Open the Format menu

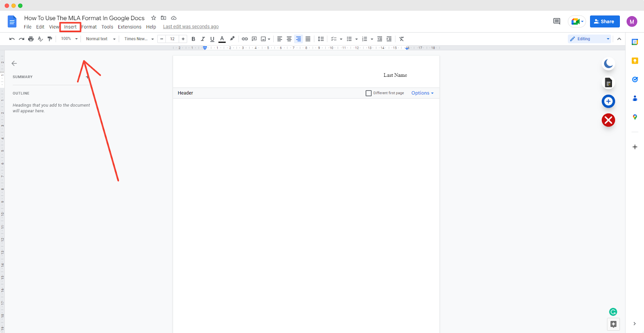[89, 27]
